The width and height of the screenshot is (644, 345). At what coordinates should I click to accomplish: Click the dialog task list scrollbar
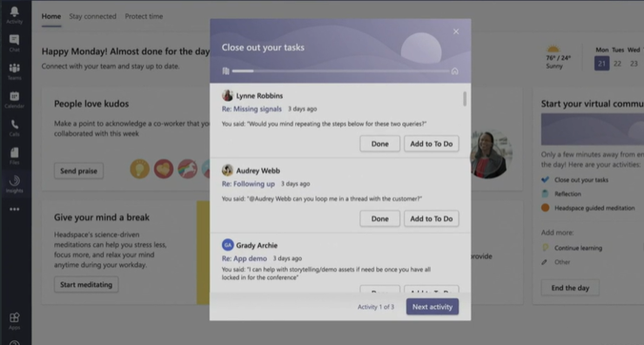click(x=465, y=98)
